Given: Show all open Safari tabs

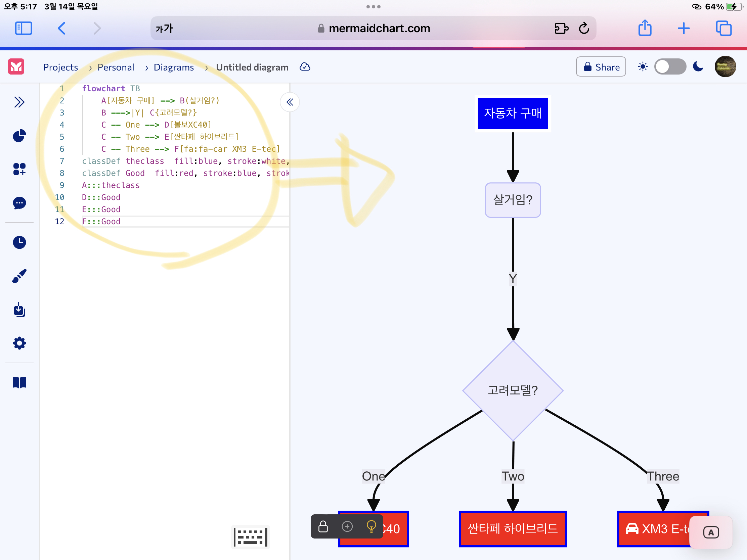Looking at the screenshot, I should 723,28.
